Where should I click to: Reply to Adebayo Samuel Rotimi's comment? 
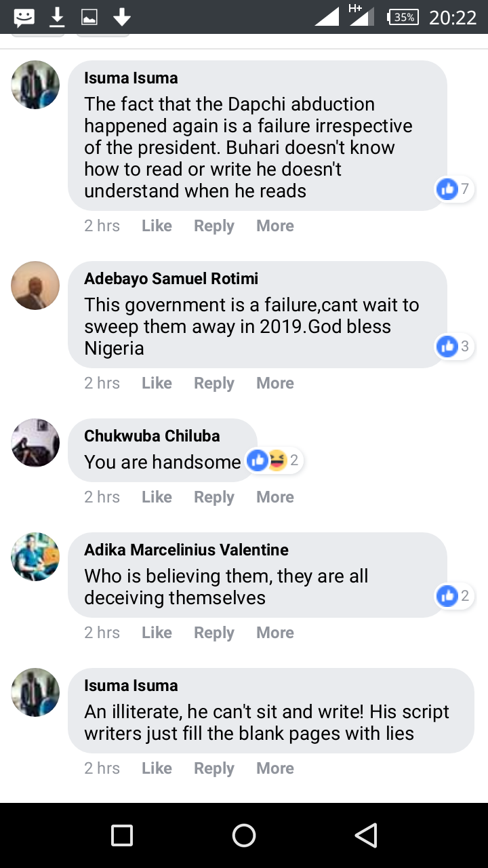[x=213, y=383]
